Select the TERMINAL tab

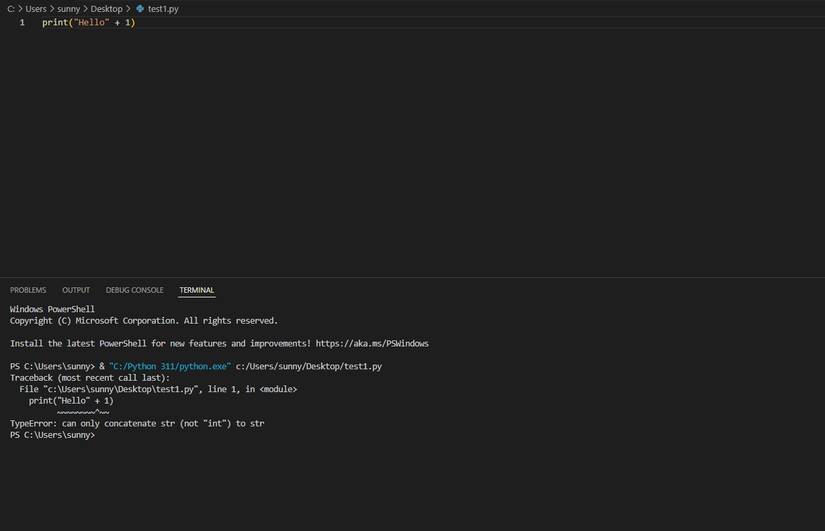click(x=196, y=290)
